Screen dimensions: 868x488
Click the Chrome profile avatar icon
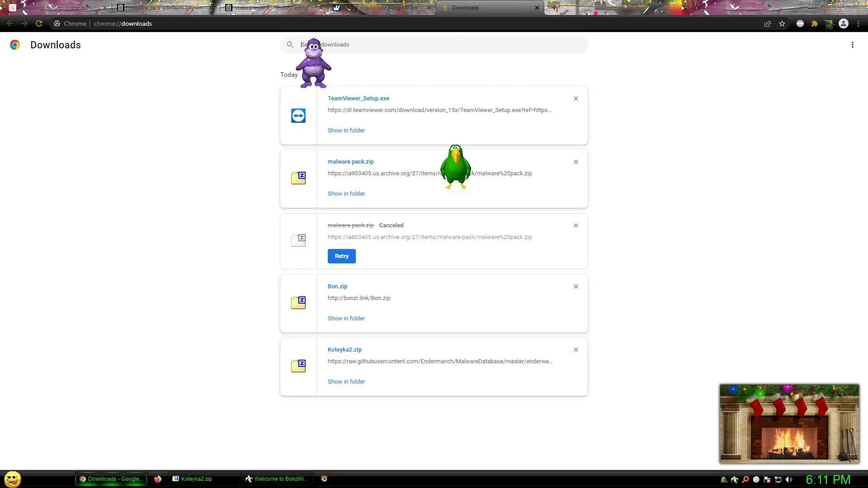click(843, 23)
